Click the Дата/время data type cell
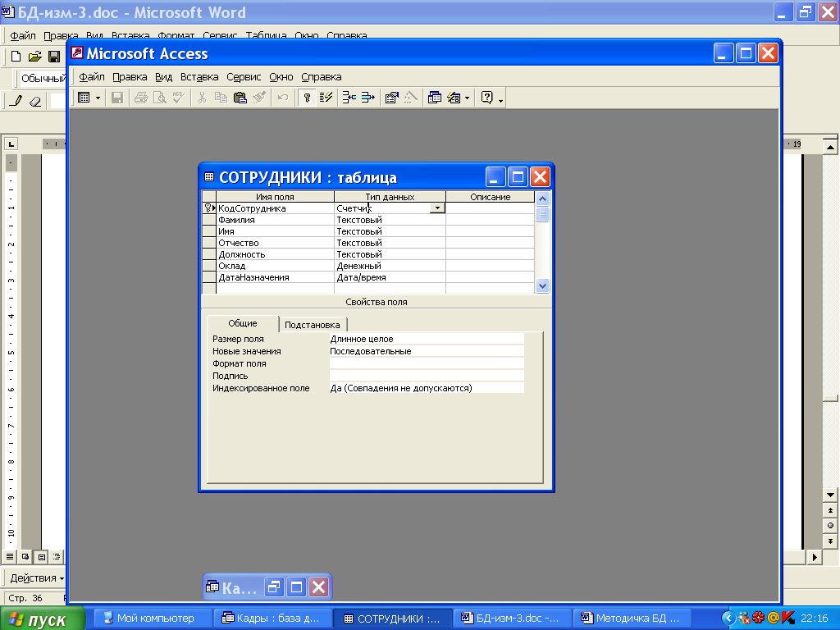The height and width of the screenshot is (630, 840). (x=390, y=277)
